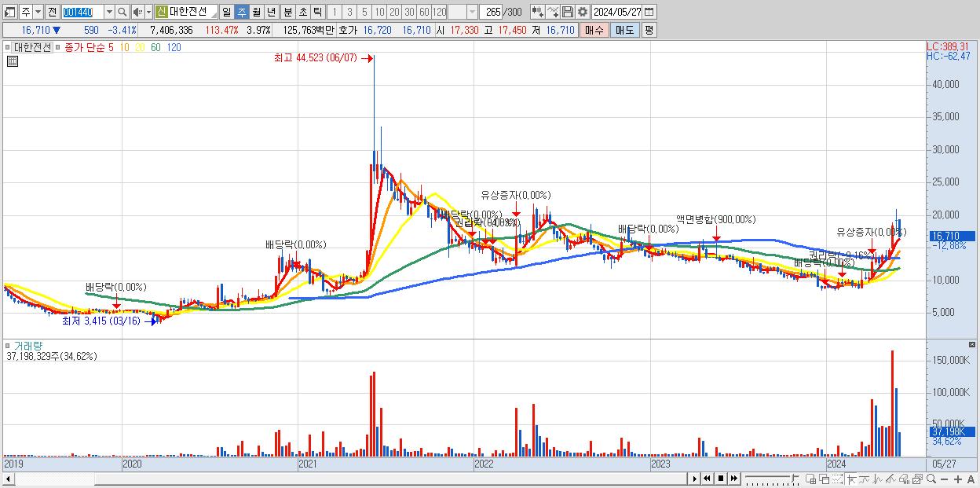Click the green 60 moving average label
Viewport: 980px width, 488px height.
click(x=155, y=47)
